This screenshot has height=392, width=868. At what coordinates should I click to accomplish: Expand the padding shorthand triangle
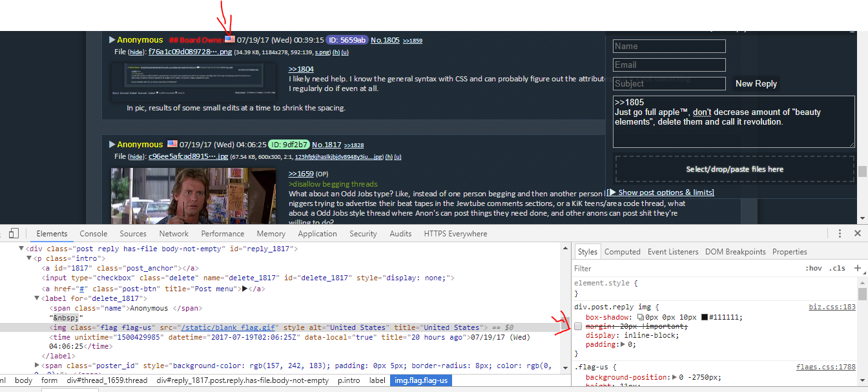623,344
